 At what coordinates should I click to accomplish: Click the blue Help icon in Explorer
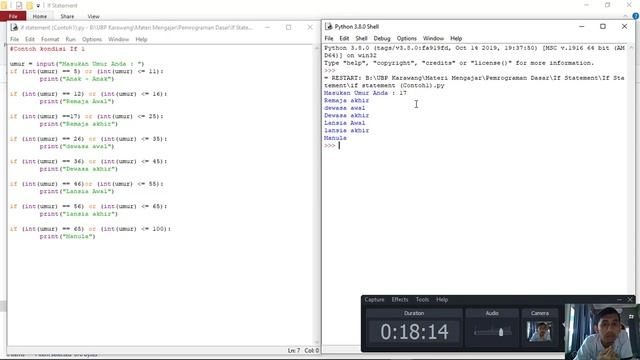(x=636, y=16)
